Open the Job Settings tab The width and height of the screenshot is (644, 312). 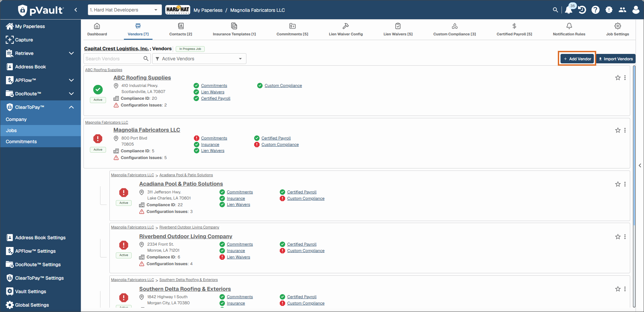pyautogui.click(x=617, y=30)
